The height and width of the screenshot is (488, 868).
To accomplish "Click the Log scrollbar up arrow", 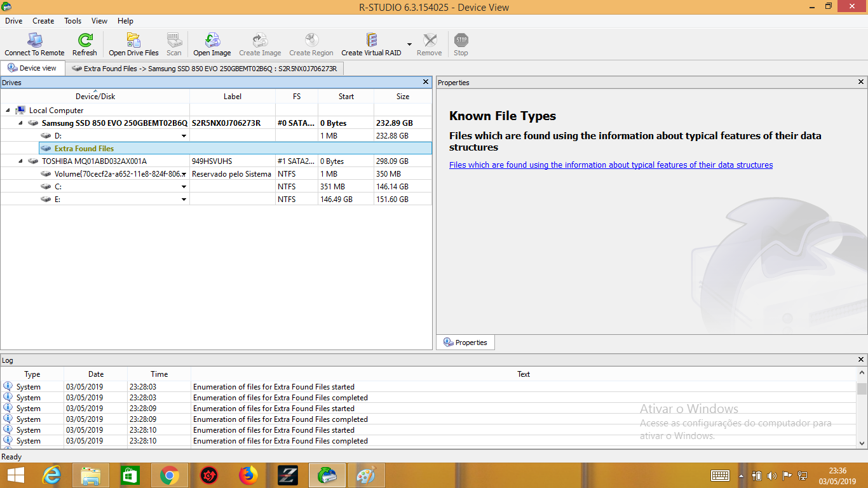I will 862,373.
